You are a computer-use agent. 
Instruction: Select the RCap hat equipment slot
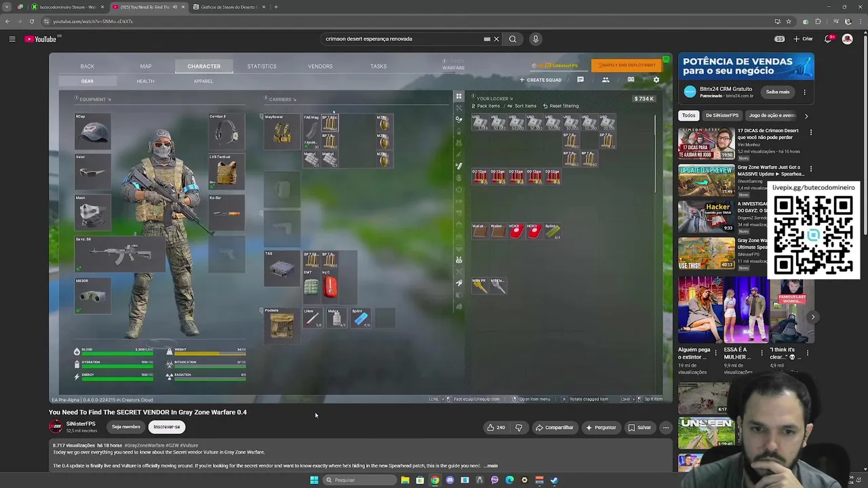tap(93, 131)
